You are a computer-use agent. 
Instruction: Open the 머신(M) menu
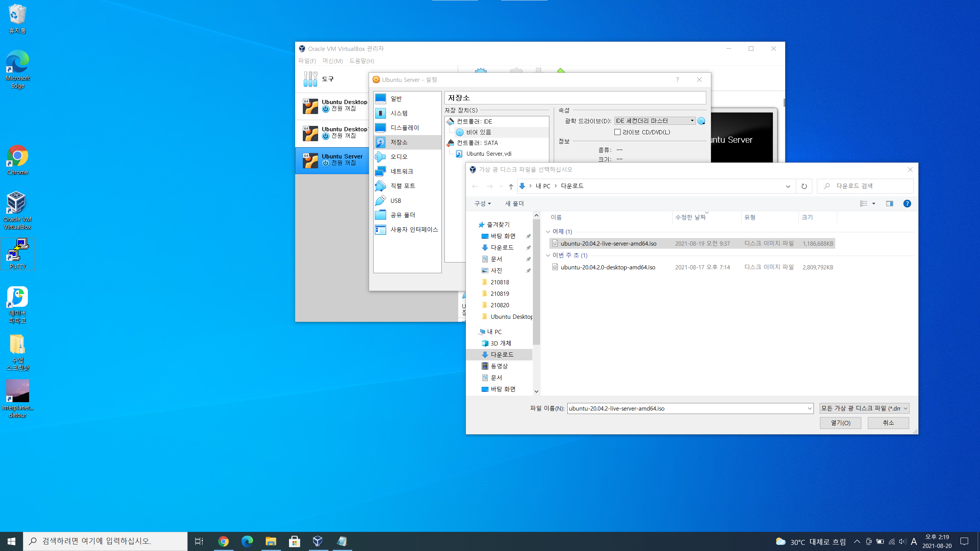(332, 61)
